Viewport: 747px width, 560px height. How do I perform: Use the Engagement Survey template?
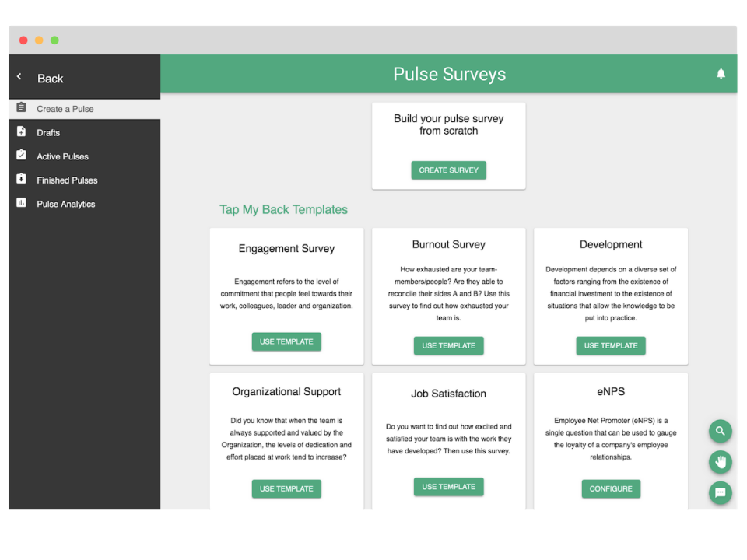tap(286, 341)
